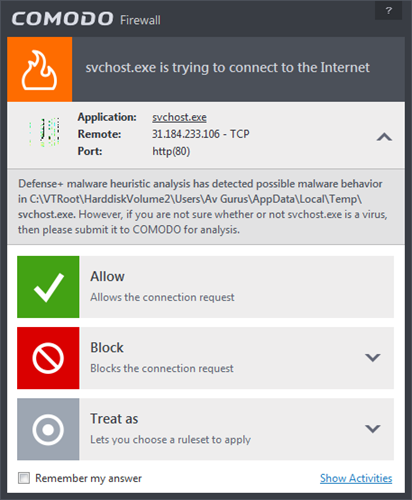The image size is (412, 500).
Task: Open the Show Activities link
Action: [x=356, y=478]
